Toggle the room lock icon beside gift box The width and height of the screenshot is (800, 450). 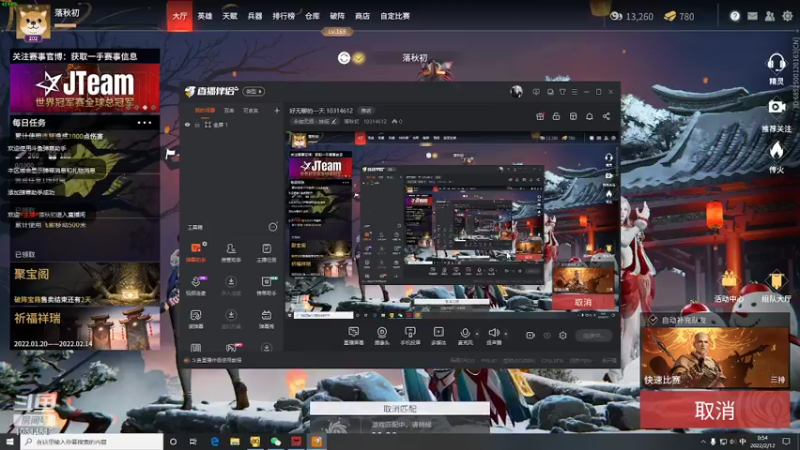coord(556,116)
